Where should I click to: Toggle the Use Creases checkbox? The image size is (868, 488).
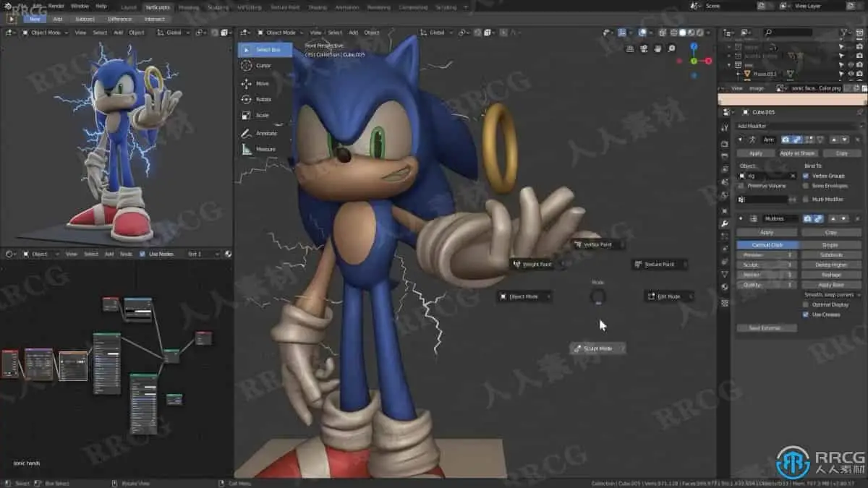click(x=806, y=314)
